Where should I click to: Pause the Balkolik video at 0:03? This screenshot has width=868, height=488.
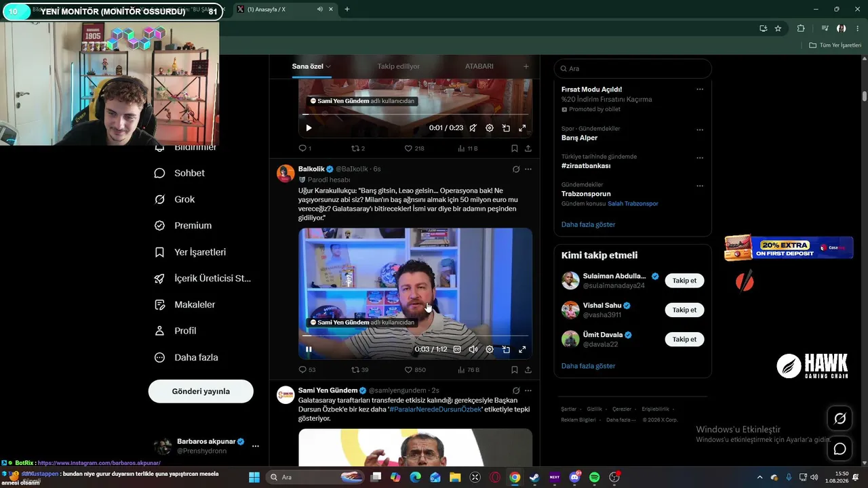click(x=309, y=350)
